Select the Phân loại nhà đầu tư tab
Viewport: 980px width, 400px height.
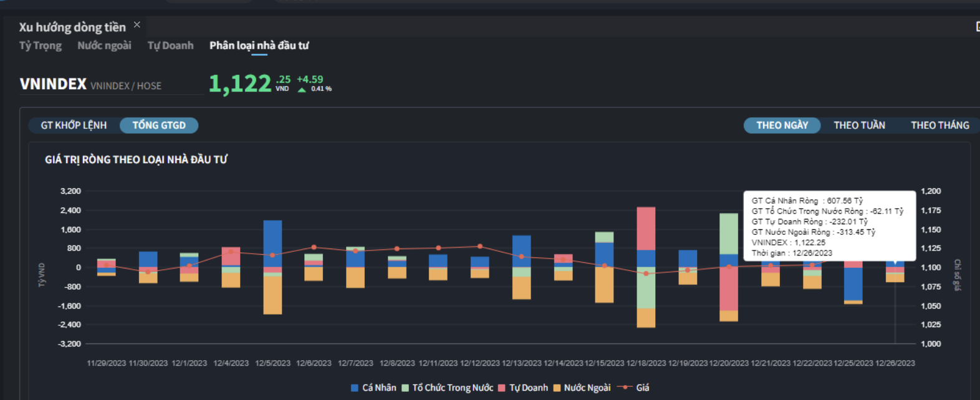(259, 45)
